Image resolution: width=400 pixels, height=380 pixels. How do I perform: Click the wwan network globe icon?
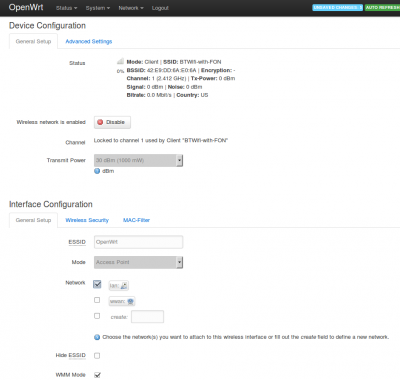(x=130, y=301)
